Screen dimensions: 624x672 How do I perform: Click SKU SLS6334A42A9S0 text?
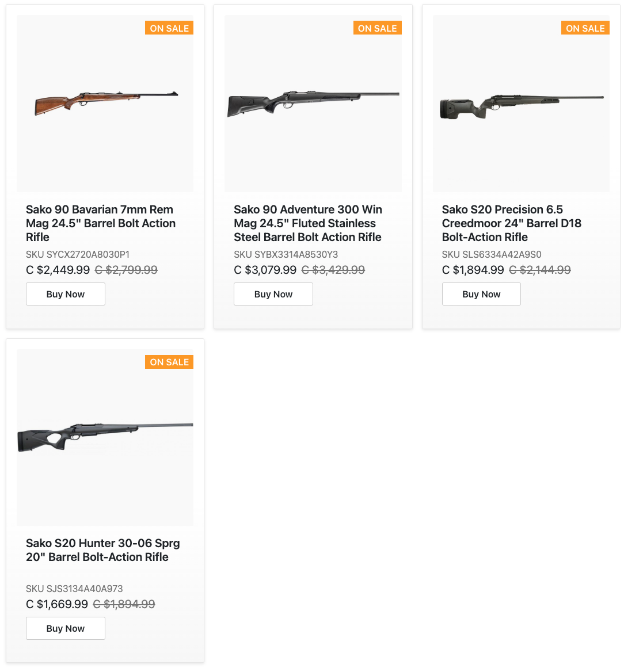click(x=492, y=254)
